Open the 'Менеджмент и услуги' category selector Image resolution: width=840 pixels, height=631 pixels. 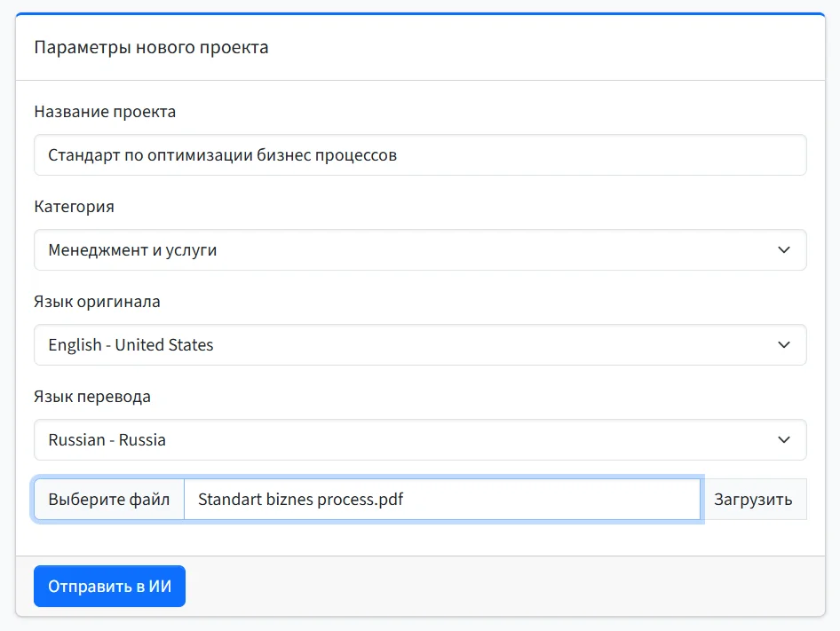pyautogui.click(x=400, y=250)
